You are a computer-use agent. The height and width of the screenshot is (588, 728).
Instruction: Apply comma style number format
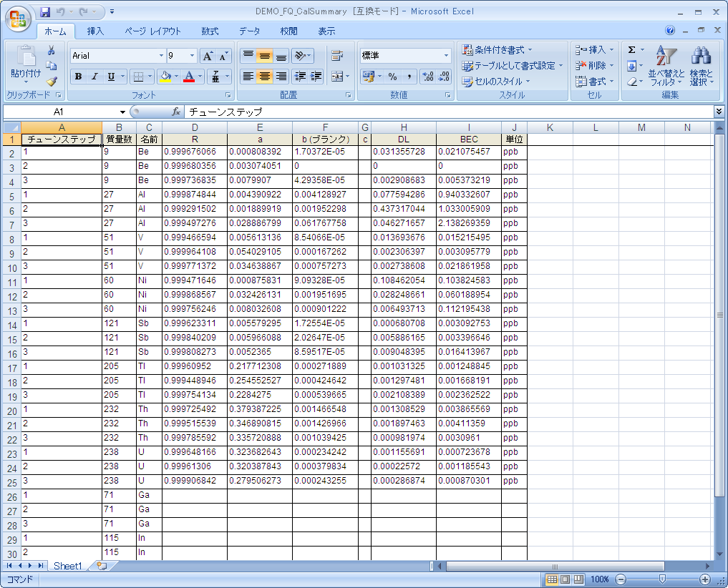coord(409,76)
